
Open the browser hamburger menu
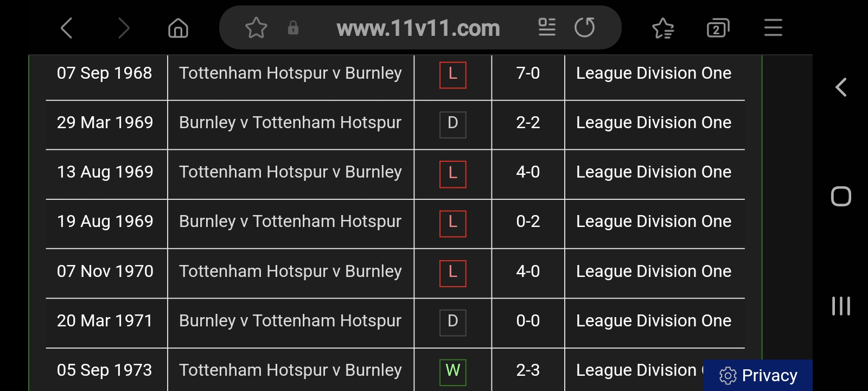(x=773, y=28)
